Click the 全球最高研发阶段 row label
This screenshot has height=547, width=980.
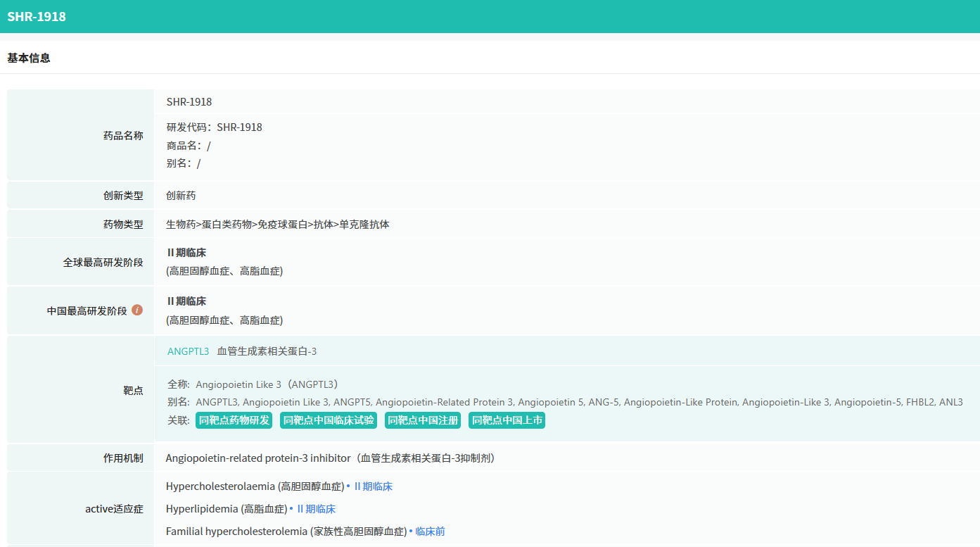[103, 263]
